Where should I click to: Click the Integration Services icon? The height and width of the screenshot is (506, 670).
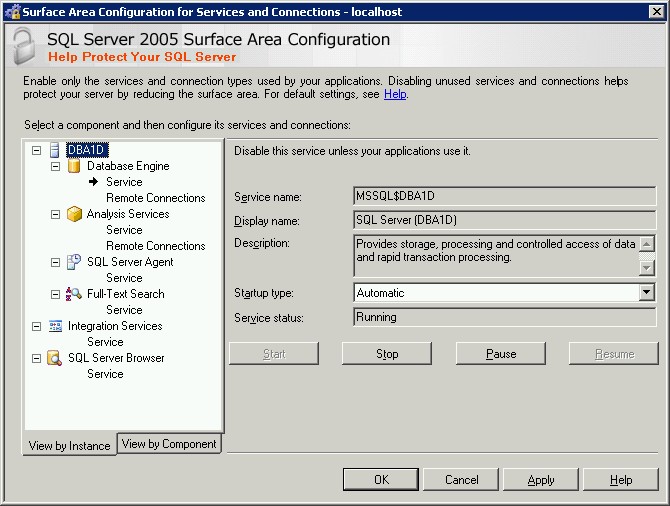[x=54, y=326]
